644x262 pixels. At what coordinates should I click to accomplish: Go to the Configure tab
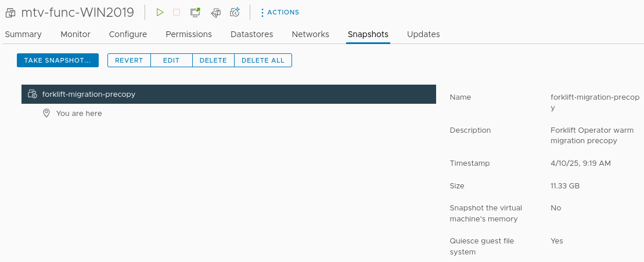click(x=128, y=34)
